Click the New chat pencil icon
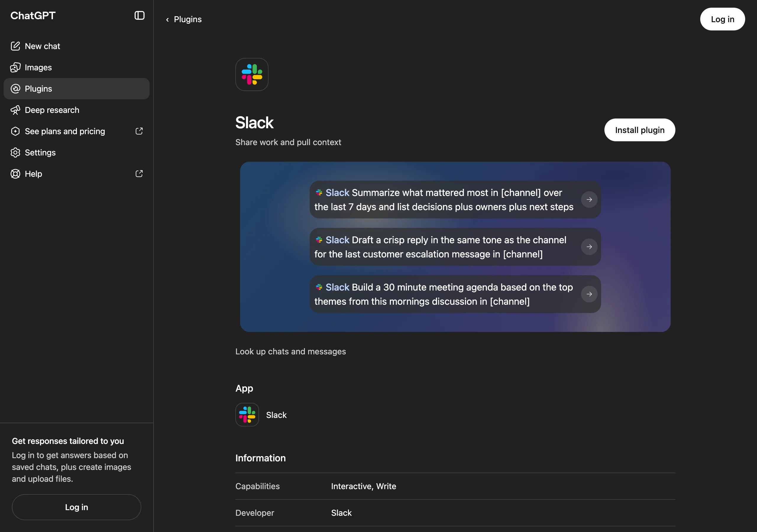Image resolution: width=757 pixels, height=532 pixels. click(x=15, y=46)
